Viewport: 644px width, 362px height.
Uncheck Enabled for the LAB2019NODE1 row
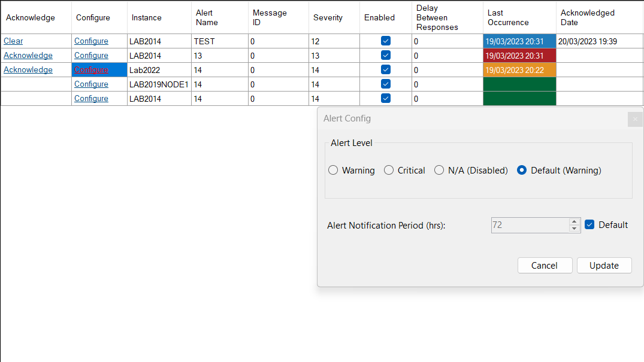[x=385, y=84]
